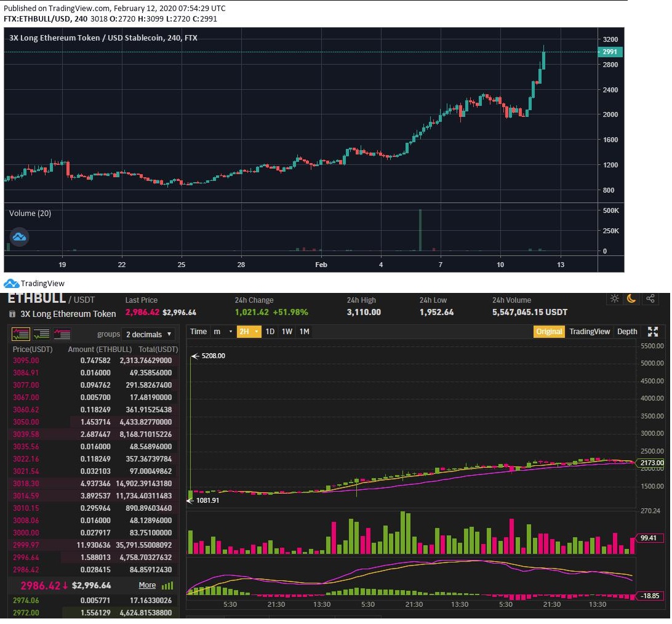The height and width of the screenshot is (624, 672).
Task: Click the 24h Volume 5,547,045.15 USDT value
Action: coord(530,313)
